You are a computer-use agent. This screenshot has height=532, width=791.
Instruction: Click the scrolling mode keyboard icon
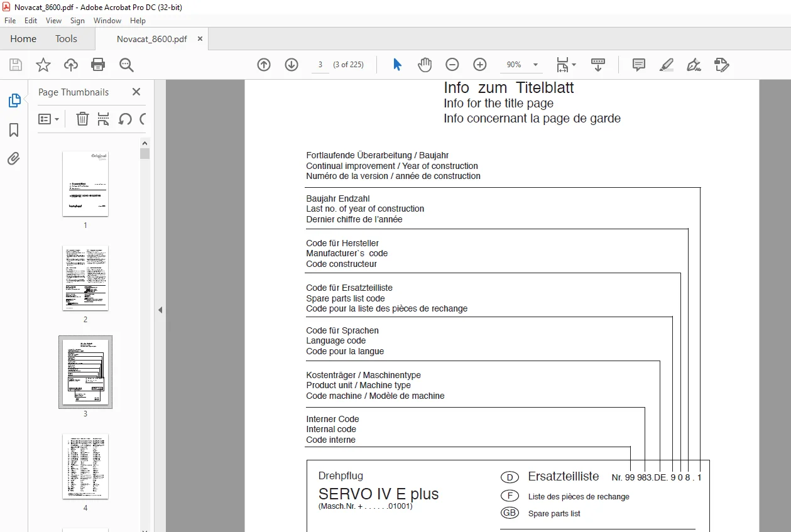598,65
